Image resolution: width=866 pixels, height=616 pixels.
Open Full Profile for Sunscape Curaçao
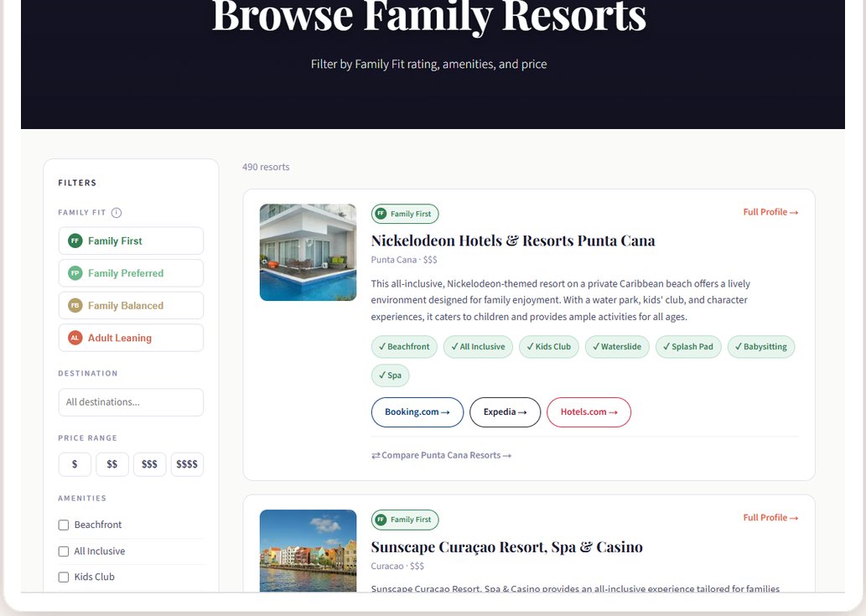pos(770,518)
